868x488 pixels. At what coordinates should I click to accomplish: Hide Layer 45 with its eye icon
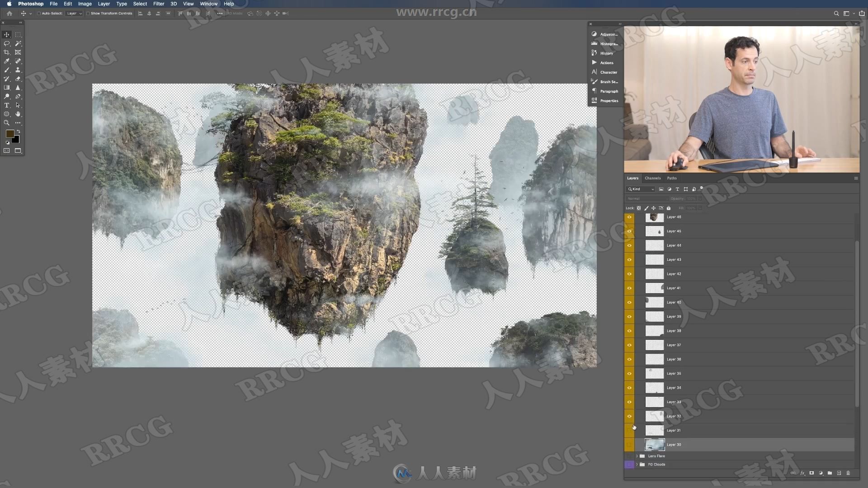coord(629,231)
